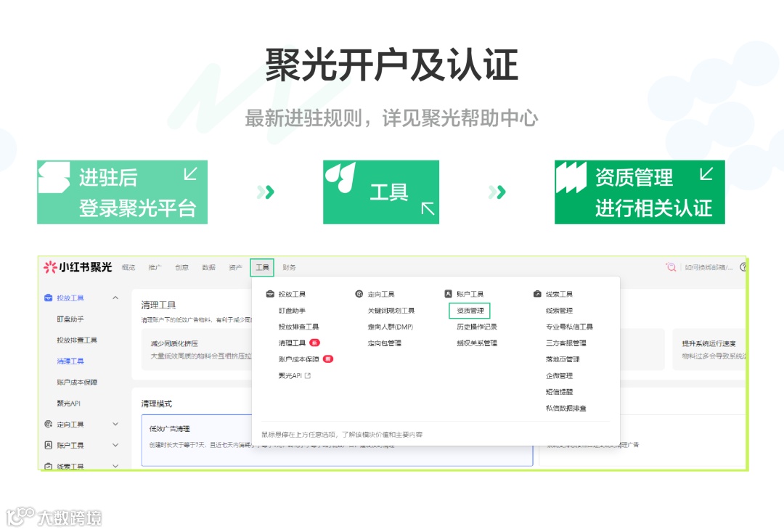Image resolution: width=784 pixels, height=532 pixels.
Task: Click the 小红书聚光 logo
Action: pyautogui.click(x=78, y=267)
